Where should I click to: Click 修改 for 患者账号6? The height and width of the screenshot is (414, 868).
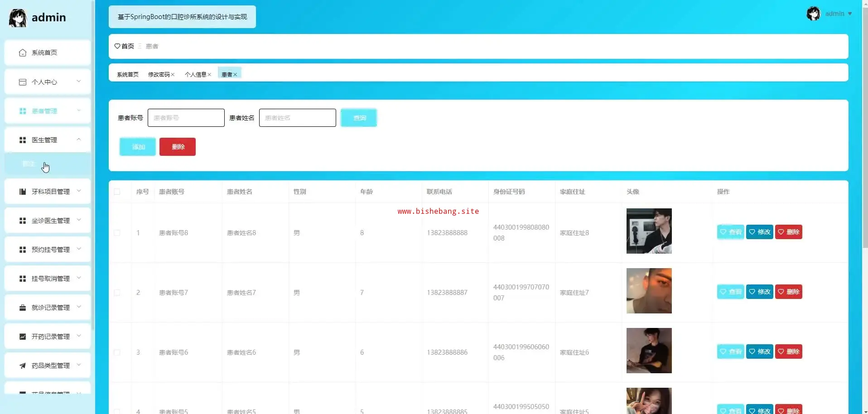(760, 351)
